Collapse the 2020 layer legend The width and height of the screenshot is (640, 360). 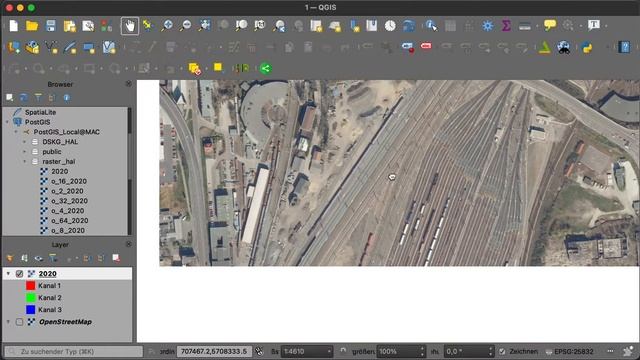click(8, 273)
